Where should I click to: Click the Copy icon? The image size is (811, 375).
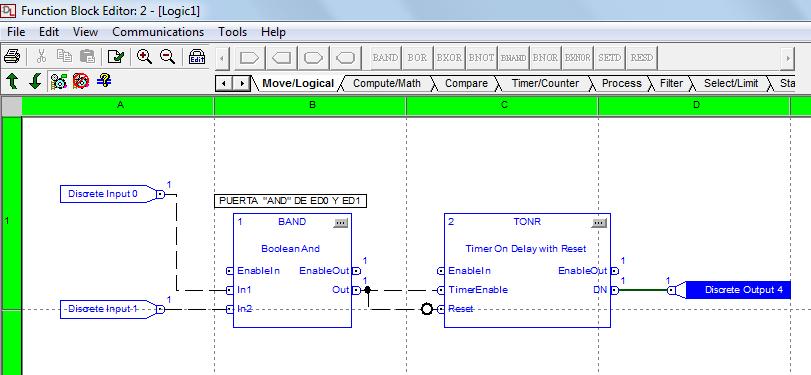pos(65,56)
